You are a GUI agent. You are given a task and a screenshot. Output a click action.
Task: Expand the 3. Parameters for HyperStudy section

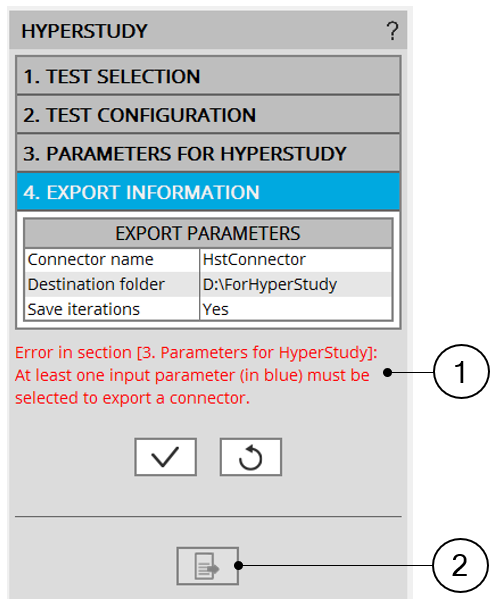(208, 153)
